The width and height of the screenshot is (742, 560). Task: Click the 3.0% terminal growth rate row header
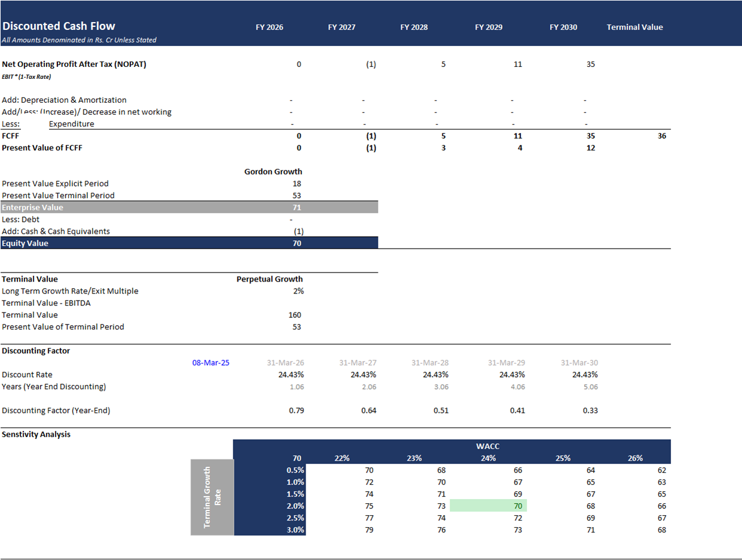(295, 530)
